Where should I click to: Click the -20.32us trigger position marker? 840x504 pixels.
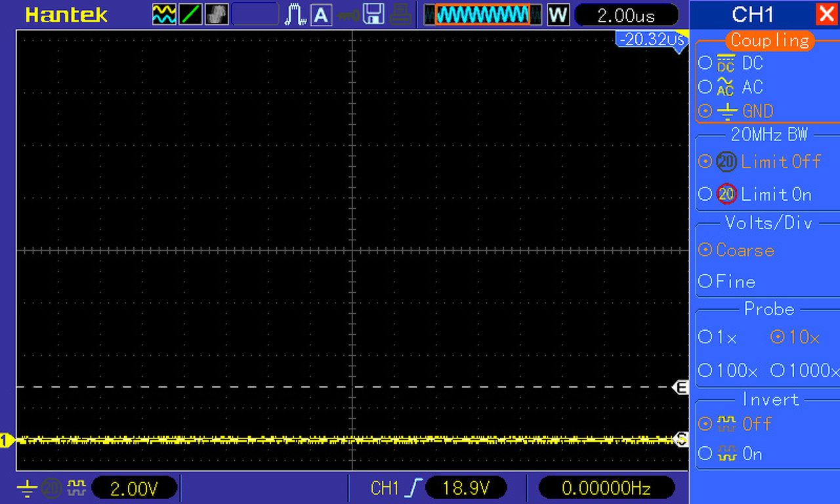click(652, 39)
